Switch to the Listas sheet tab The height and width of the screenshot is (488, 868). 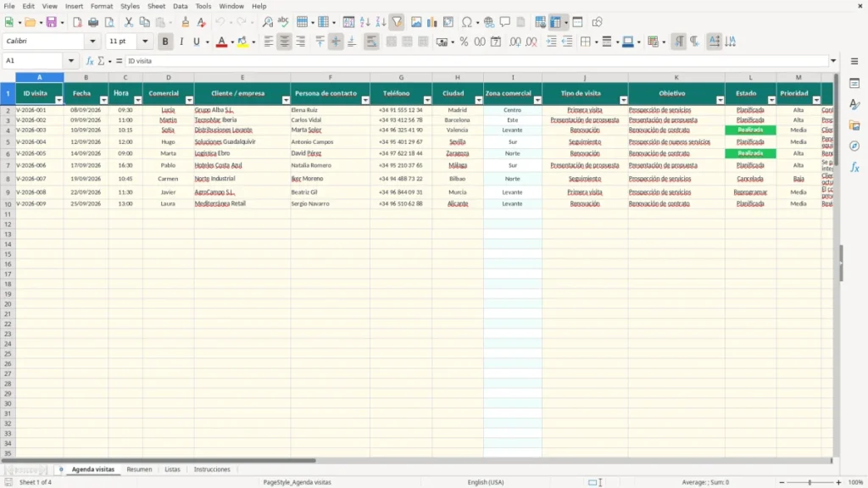pyautogui.click(x=172, y=469)
